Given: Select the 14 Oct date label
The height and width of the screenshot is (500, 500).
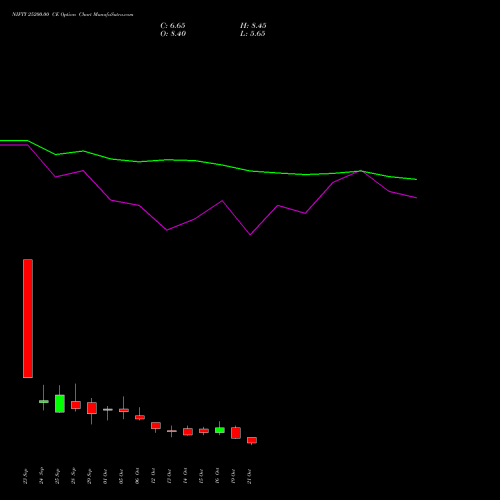Looking at the screenshot, I should (186, 476).
